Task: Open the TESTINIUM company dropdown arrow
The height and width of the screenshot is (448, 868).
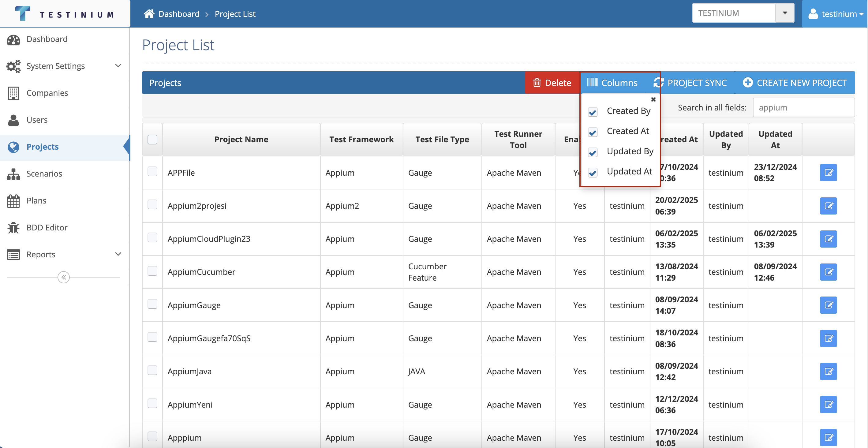Action: pyautogui.click(x=784, y=13)
